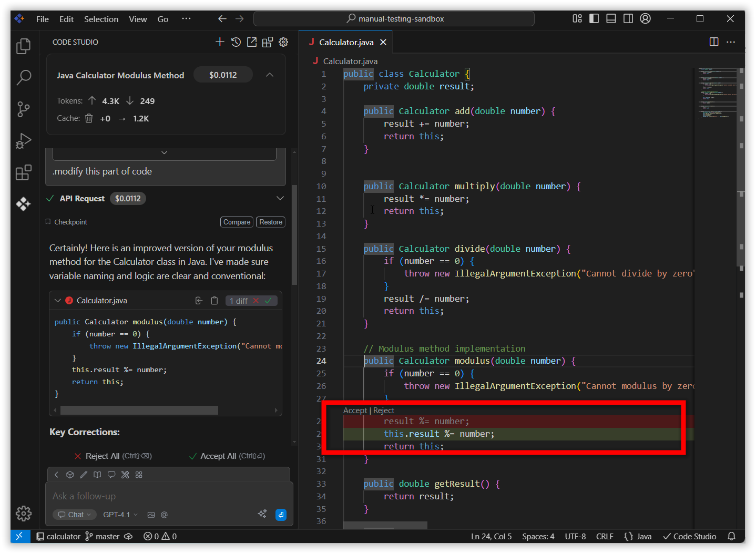The height and width of the screenshot is (554, 756).
Task: Click the four-squares grid icon in chat toolbar
Action: [x=139, y=475]
